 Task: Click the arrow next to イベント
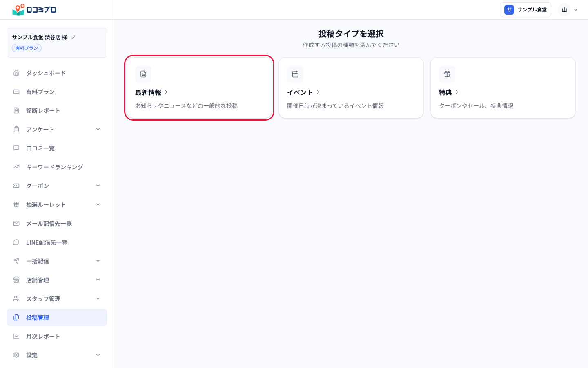click(318, 92)
